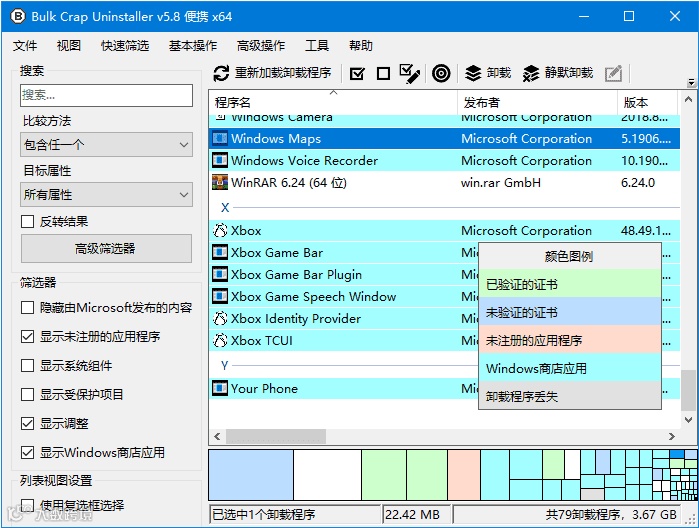Click the 静默卸载 quiet uninstall icon
This screenshot has height=528, width=699.
click(x=531, y=73)
